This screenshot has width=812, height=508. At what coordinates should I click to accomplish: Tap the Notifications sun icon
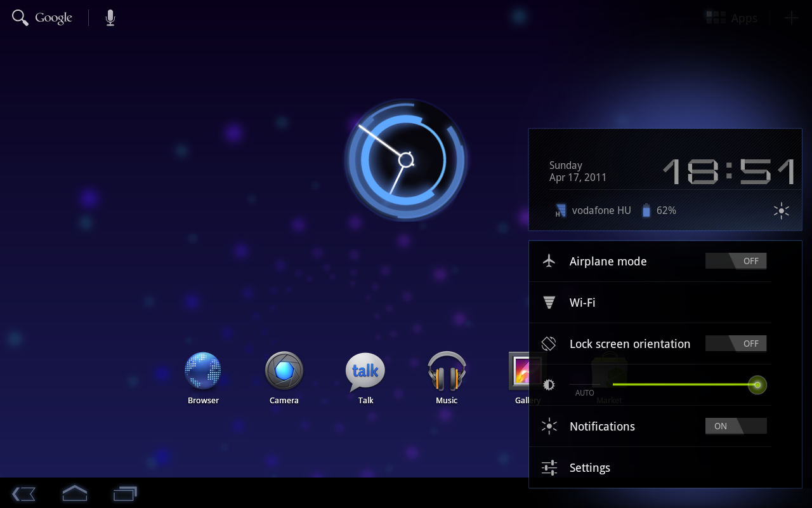pos(549,426)
